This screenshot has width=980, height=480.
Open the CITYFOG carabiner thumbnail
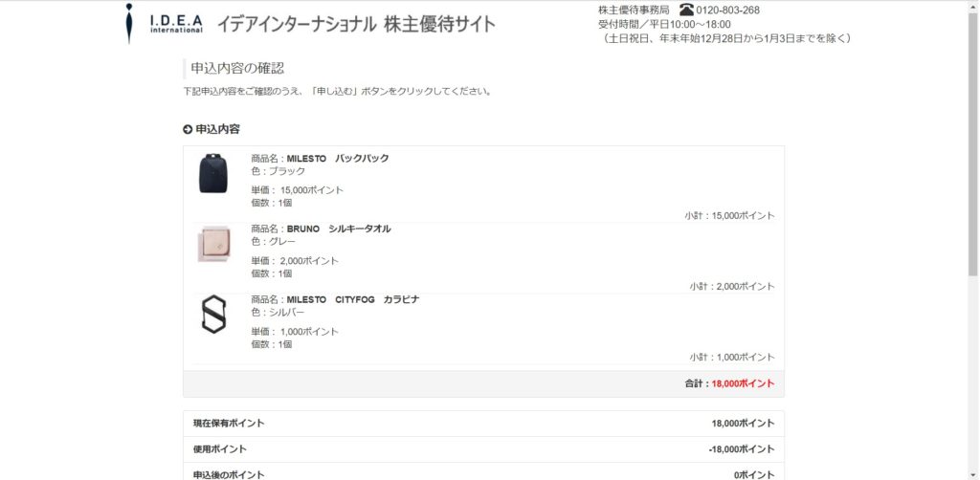213,314
